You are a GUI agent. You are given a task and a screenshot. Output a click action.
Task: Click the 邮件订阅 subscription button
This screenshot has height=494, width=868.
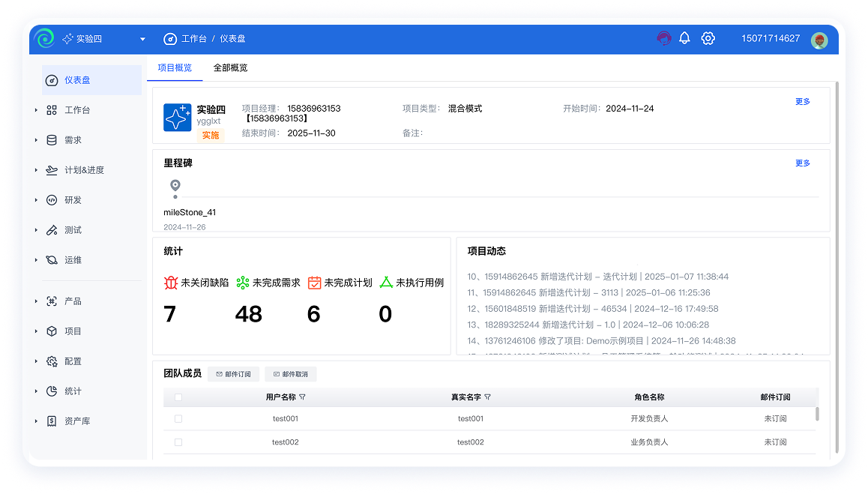(233, 373)
